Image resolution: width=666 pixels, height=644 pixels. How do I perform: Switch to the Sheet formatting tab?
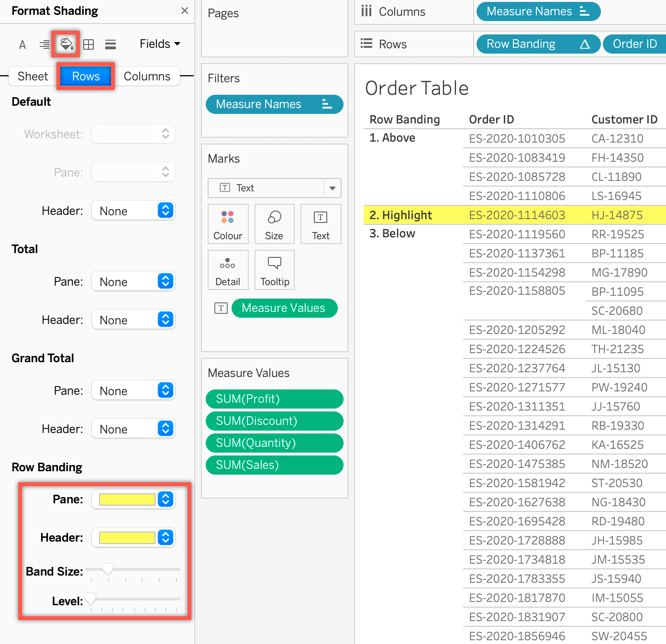point(32,76)
